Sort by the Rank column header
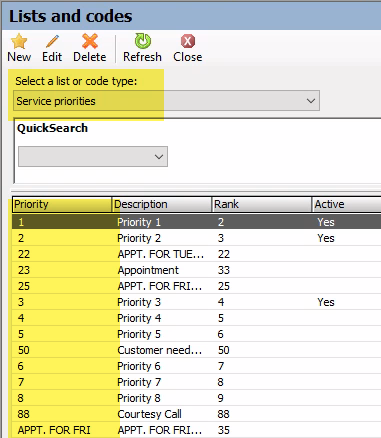The image size is (381, 438). pos(262,204)
